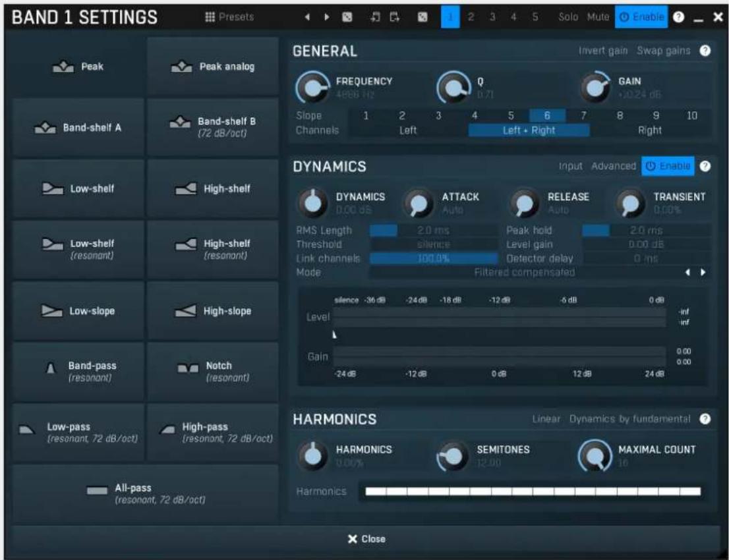Switch to band 5 tab

tap(535, 17)
